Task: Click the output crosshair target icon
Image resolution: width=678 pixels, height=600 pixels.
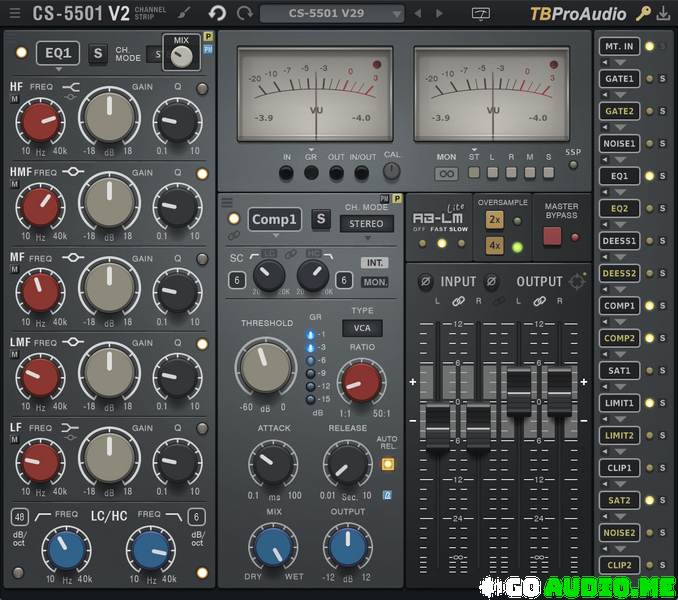Action: [577, 281]
